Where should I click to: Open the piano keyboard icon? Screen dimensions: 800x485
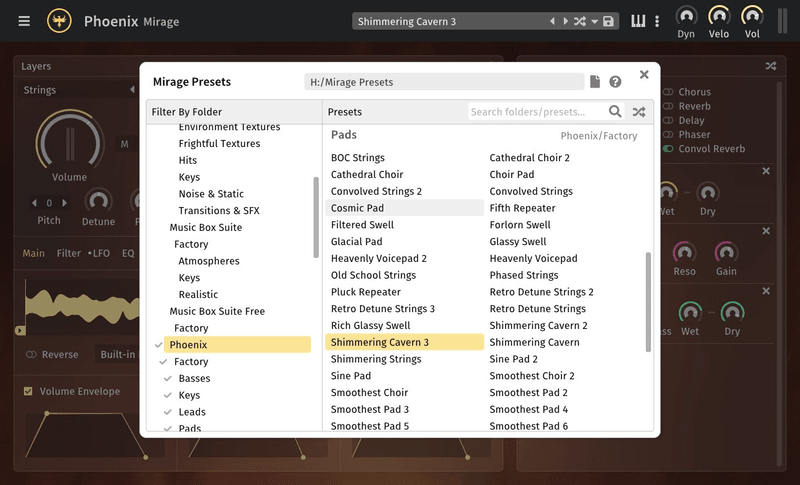(638, 21)
